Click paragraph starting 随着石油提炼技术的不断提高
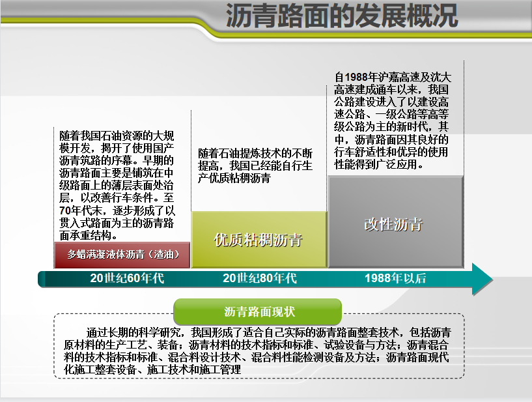Viewport: 532px width, 402px height. pos(255,165)
